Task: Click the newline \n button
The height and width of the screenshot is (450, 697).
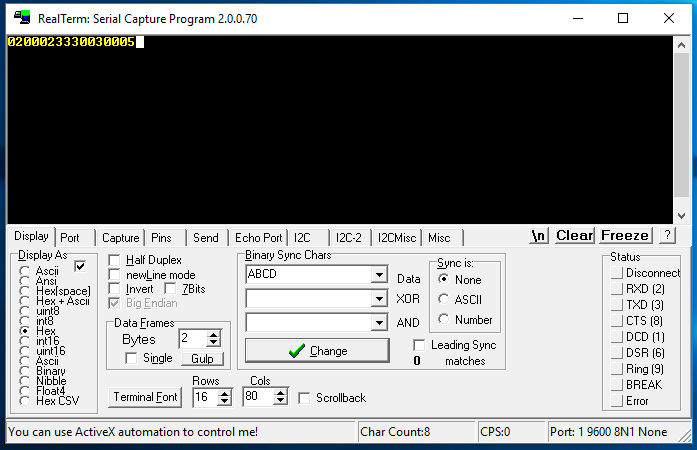Action: pos(539,236)
